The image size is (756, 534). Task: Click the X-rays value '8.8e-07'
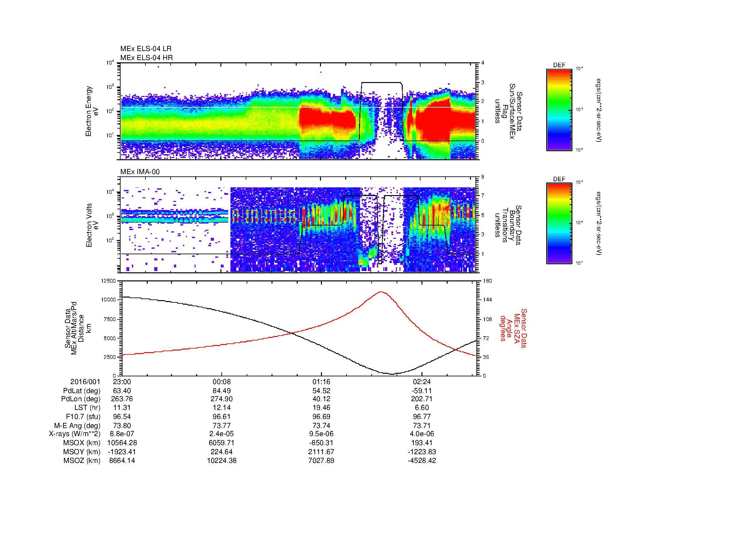point(122,434)
